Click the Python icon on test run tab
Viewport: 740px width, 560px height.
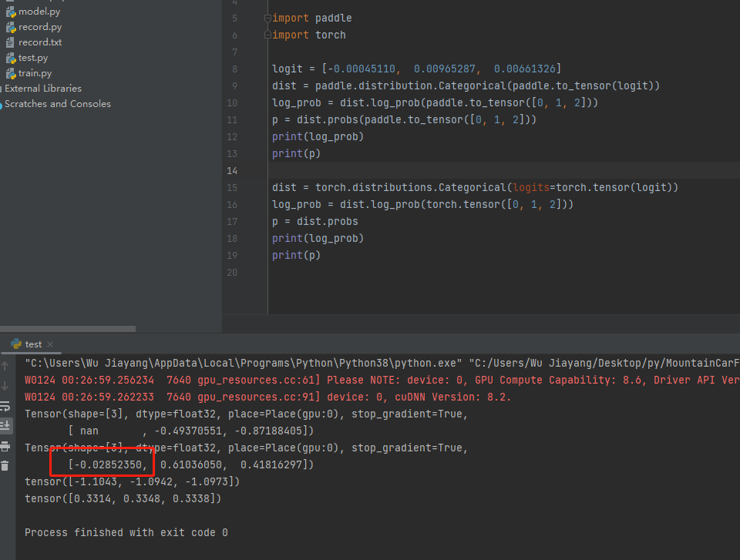(16, 344)
